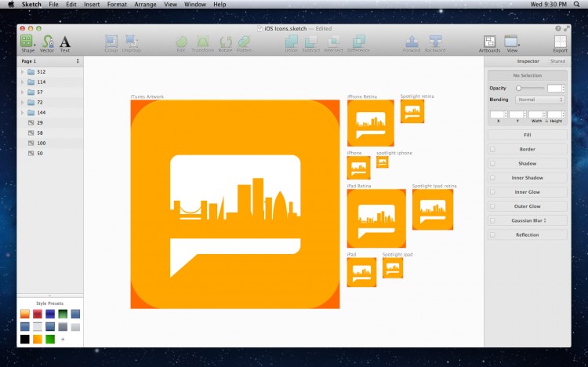
Task: Switch to the Shared tab
Action: click(557, 60)
